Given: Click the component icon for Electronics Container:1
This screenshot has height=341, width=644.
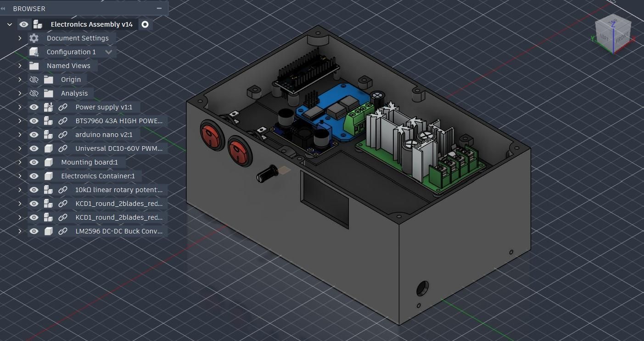Looking at the screenshot, I should click(x=49, y=176).
